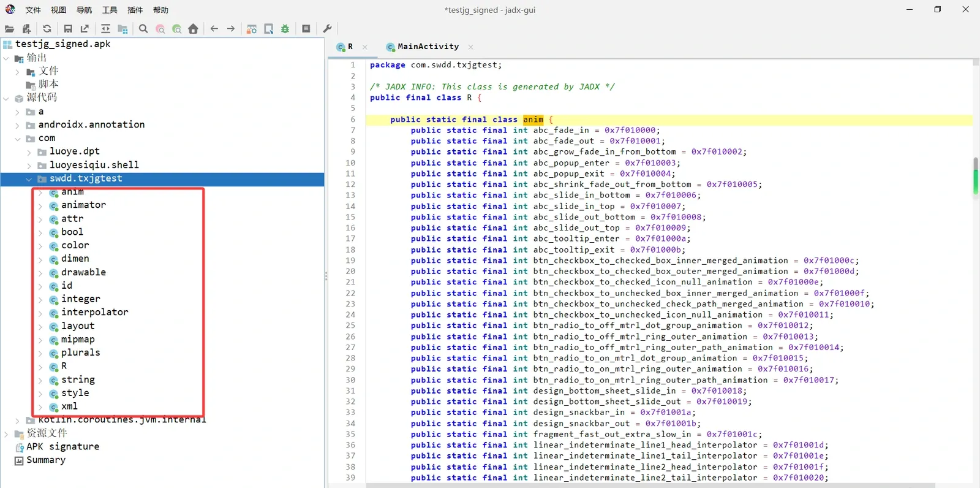The image size is (980, 488).
Task: Go to main activity via the home icon
Action: pyautogui.click(x=194, y=29)
